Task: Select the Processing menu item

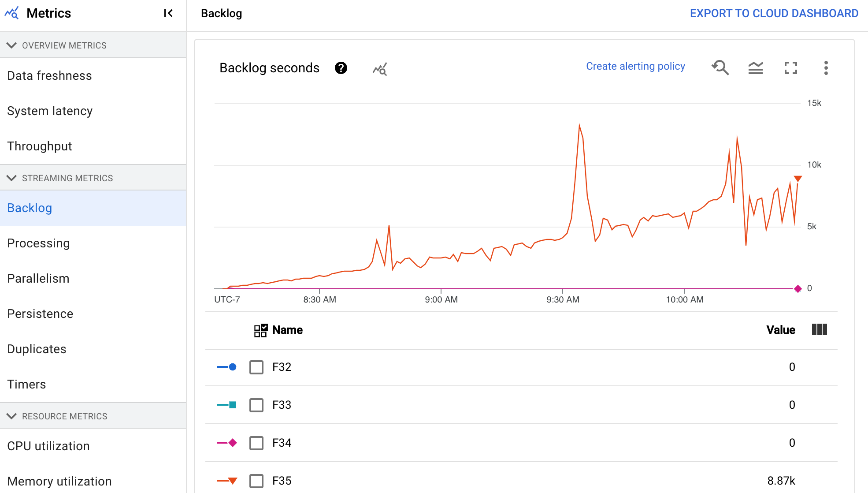Action: click(x=38, y=243)
